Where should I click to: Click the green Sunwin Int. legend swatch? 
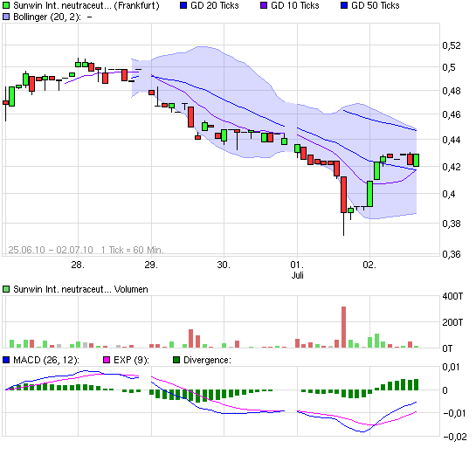(6, 5)
